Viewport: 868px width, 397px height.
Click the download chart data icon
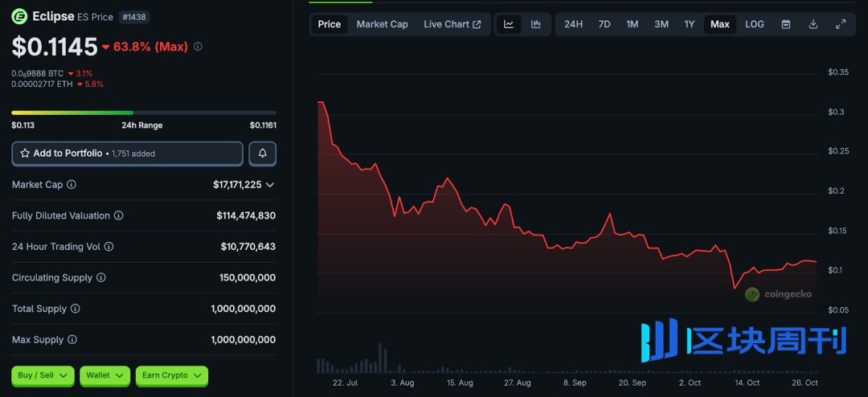pyautogui.click(x=813, y=24)
